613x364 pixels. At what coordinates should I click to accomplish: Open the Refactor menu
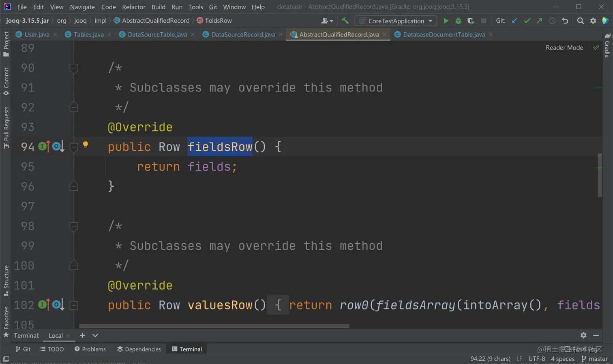pos(133,7)
